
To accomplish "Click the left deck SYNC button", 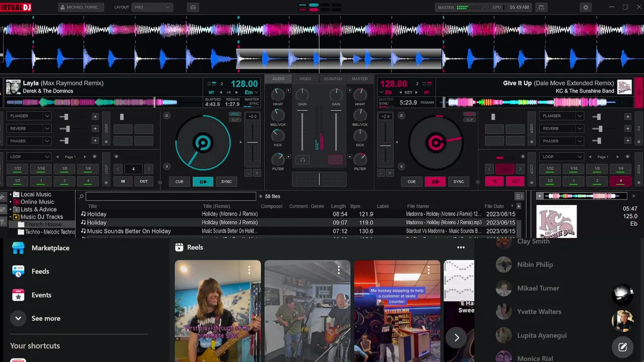I will (226, 182).
